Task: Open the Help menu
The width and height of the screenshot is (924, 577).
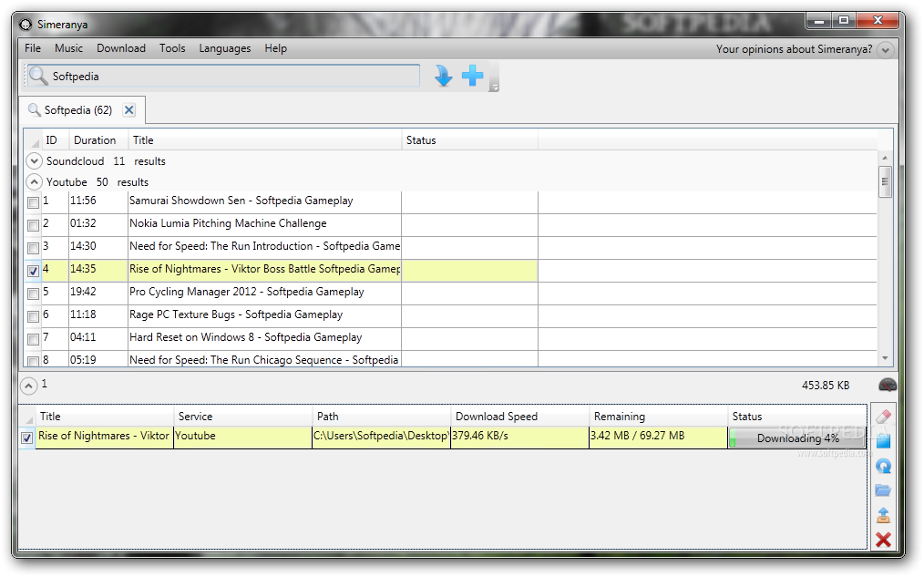Action: [276, 48]
